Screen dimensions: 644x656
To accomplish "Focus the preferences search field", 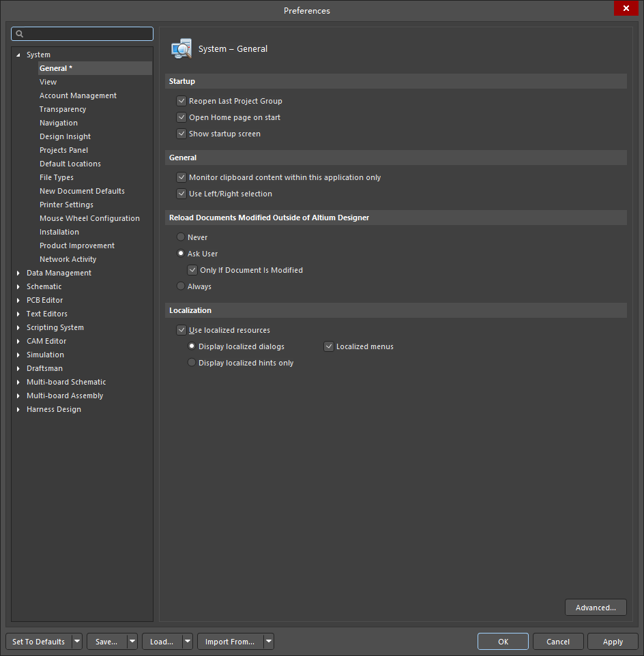I will 82,34.
